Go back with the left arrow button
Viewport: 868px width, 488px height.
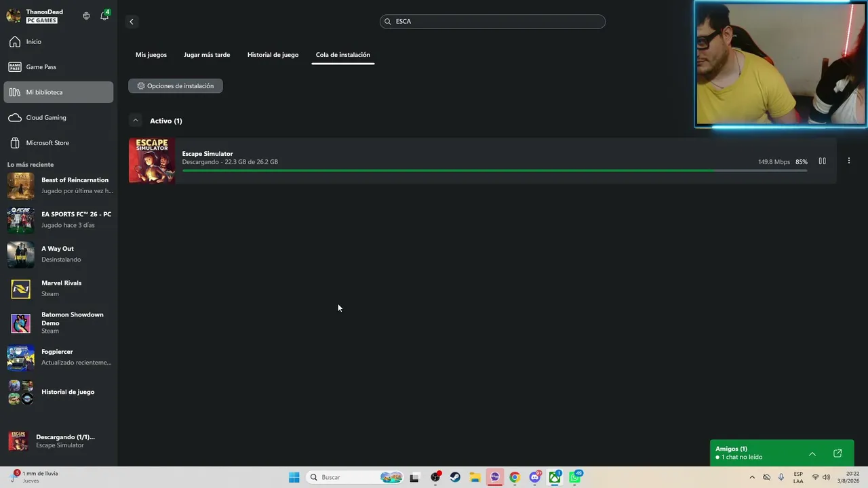tap(132, 22)
